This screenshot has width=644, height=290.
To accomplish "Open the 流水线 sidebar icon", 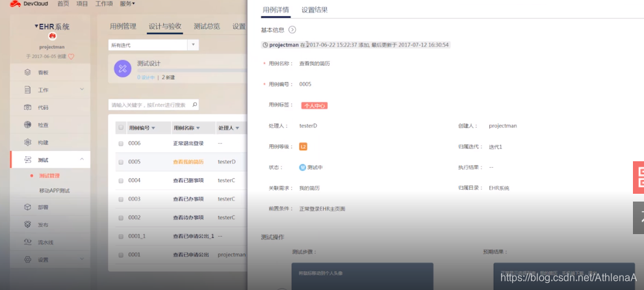I will [x=27, y=242].
